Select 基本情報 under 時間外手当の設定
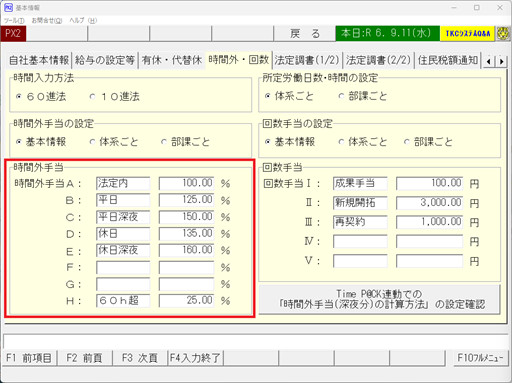Image resolution: width=512 pixels, height=383 pixels. [19, 142]
